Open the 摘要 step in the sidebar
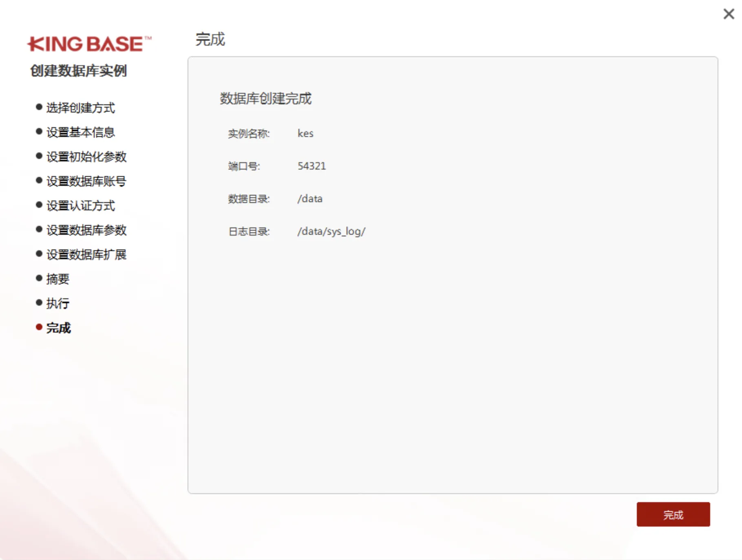The width and height of the screenshot is (742, 560). pos(57,279)
